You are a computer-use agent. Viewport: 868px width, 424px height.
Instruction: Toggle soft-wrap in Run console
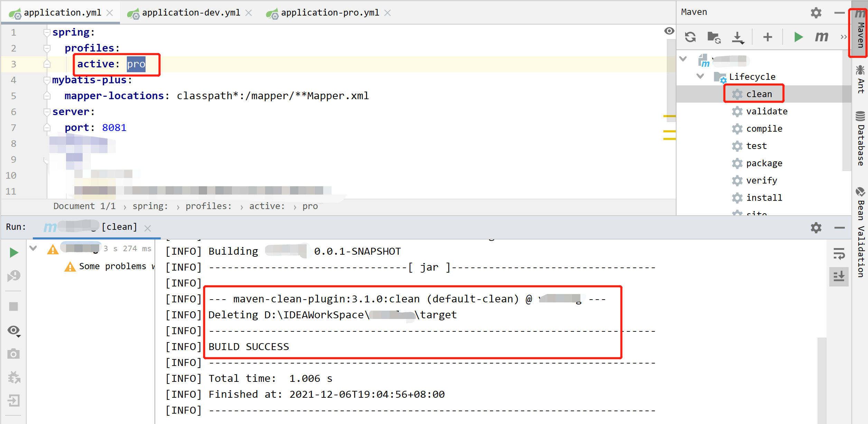[839, 254]
